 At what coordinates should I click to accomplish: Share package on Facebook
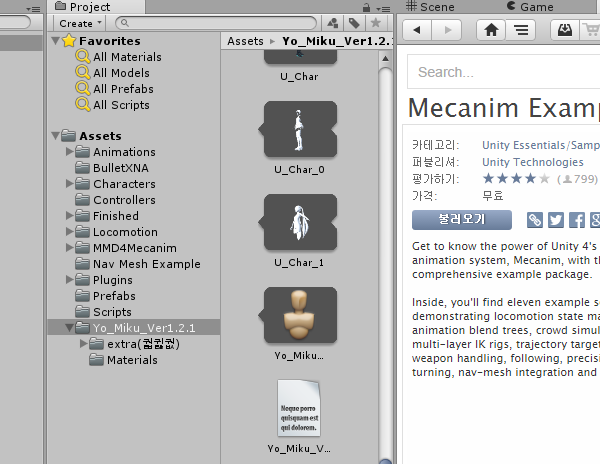577,220
